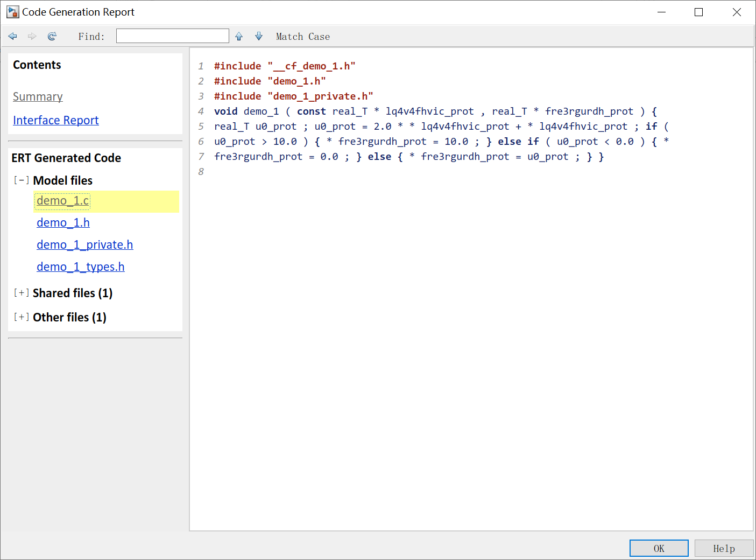
Task: Click code line number 8
Action: tap(201, 171)
